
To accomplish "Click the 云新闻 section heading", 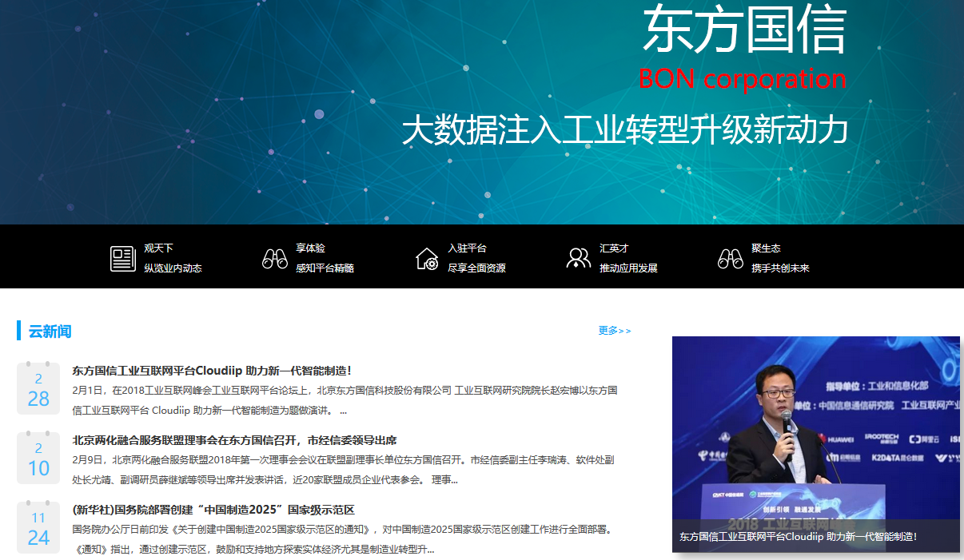I will 50,331.
